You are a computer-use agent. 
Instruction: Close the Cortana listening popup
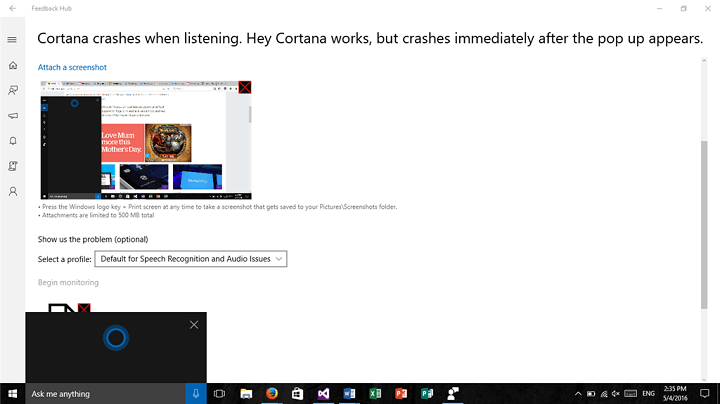coord(194,325)
